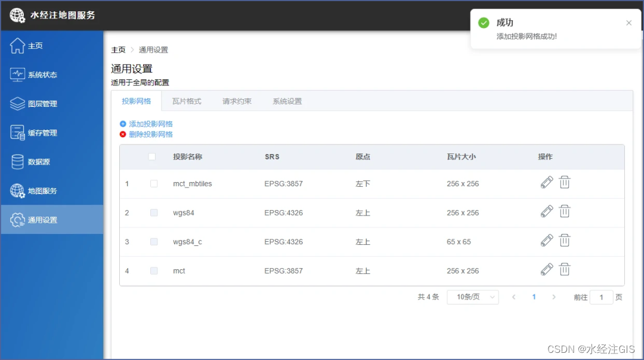The height and width of the screenshot is (360, 644).
Task: Edit the mct row with pencil icon
Action: (x=547, y=269)
